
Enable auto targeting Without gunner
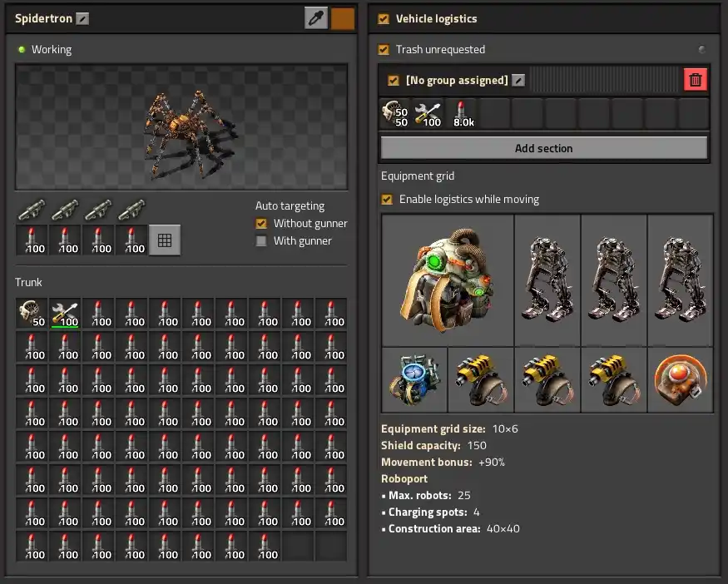coord(261,223)
